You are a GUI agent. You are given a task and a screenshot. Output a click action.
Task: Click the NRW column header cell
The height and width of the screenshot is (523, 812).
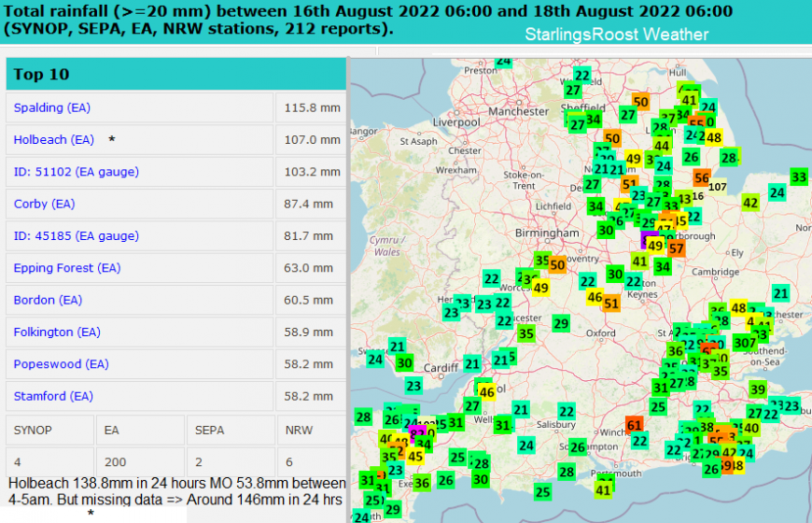312,430
